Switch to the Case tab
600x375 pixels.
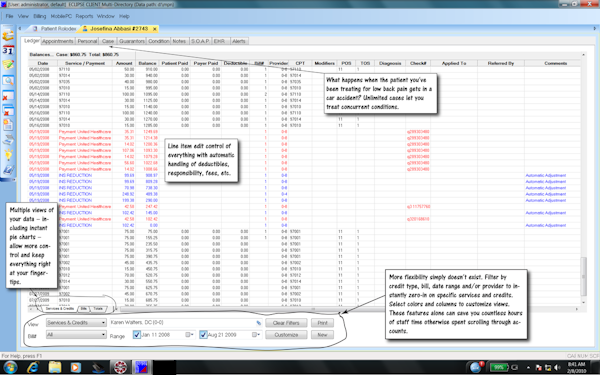(108, 41)
